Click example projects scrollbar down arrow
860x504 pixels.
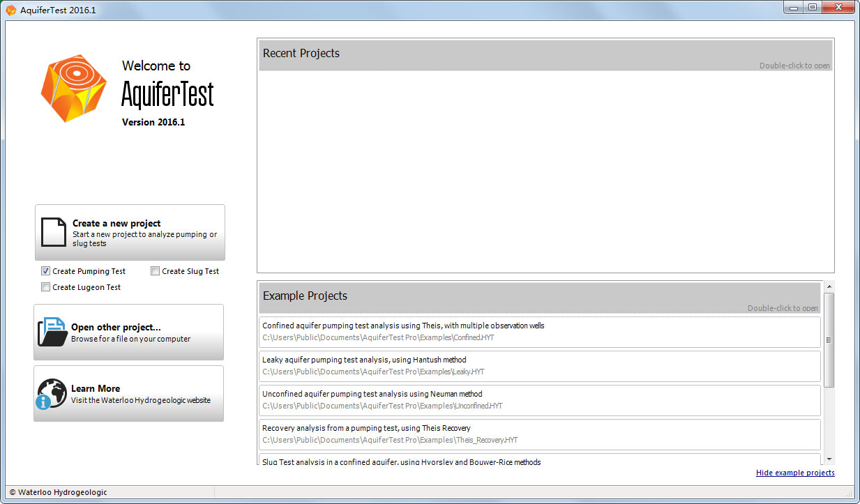pyautogui.click(x=829, y=459)
